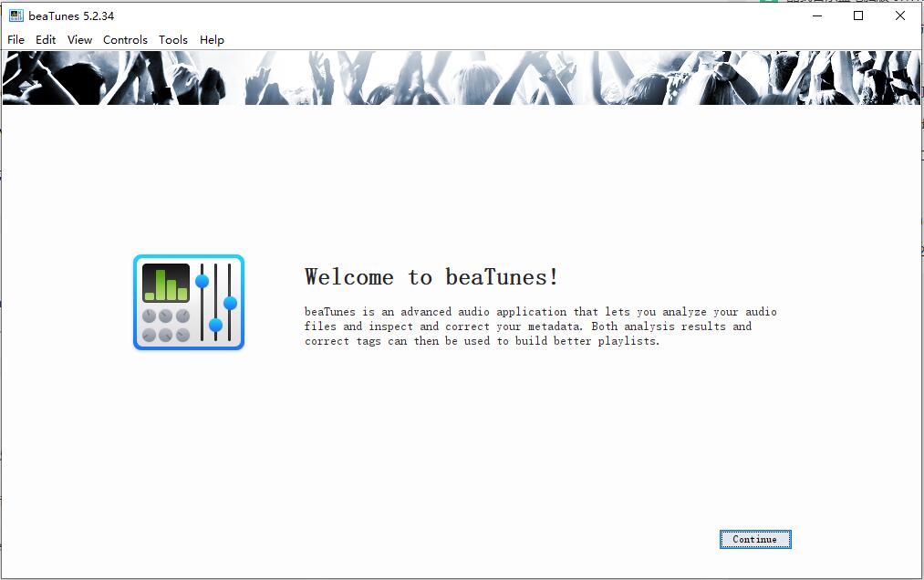
Task: Close the beaTunes window
Action: click(900, 16)
